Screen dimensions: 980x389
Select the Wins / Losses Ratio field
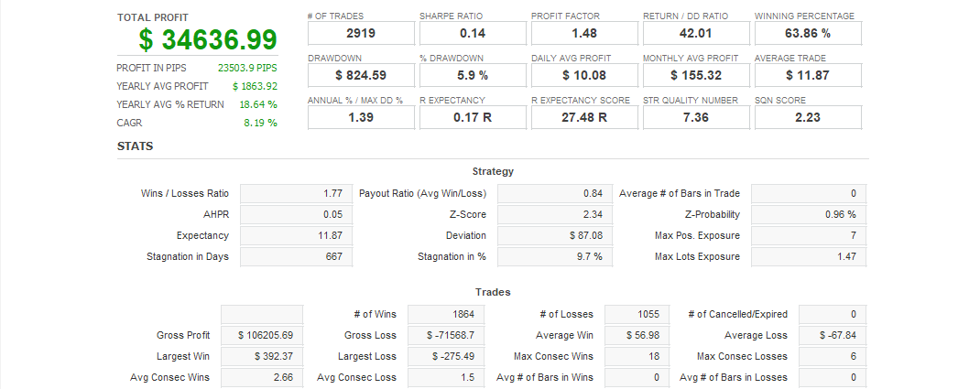coord(295,193)
